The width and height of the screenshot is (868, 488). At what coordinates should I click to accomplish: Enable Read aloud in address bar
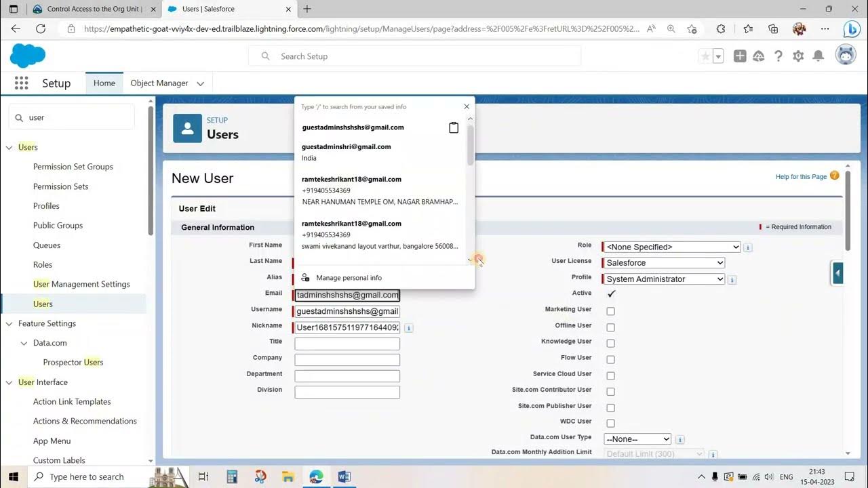coord(651,29)
